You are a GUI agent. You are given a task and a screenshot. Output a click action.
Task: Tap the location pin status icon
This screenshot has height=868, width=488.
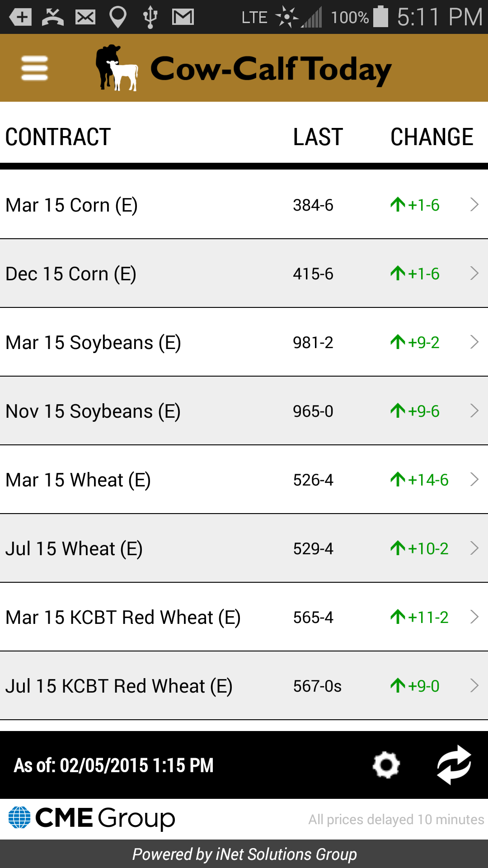[x=118, y=17]
